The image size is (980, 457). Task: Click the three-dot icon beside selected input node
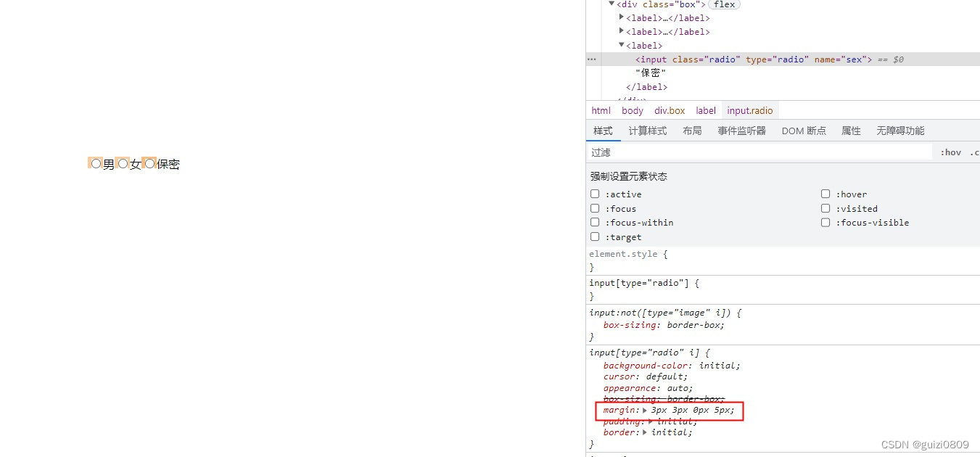click(x=592, y=59)
